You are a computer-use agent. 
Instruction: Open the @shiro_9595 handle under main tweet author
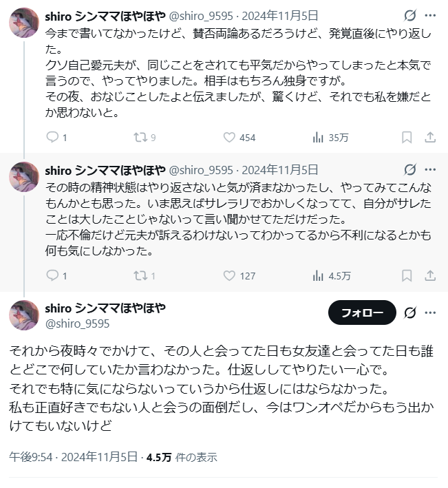(x=77, y=322)
